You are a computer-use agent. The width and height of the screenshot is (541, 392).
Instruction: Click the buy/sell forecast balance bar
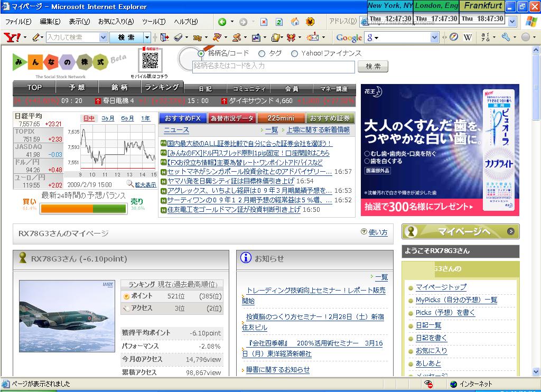tap(83, 209)
